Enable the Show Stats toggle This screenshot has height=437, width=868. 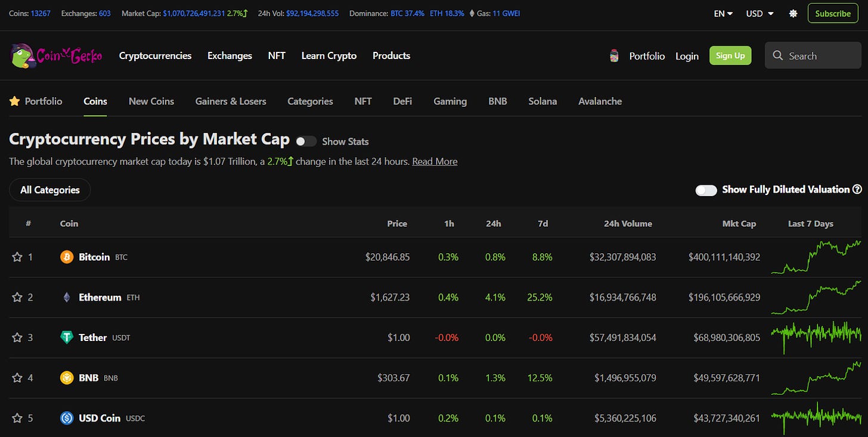[x=306, y=141]
